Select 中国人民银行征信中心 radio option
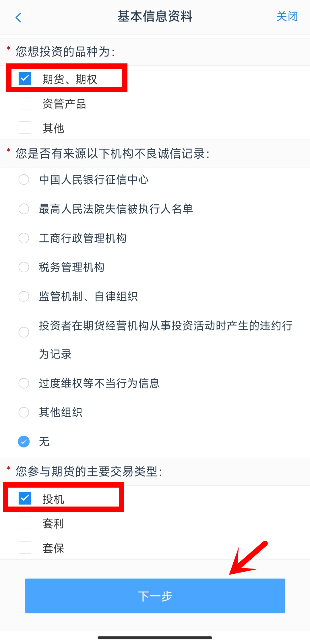 coord(24,180)
